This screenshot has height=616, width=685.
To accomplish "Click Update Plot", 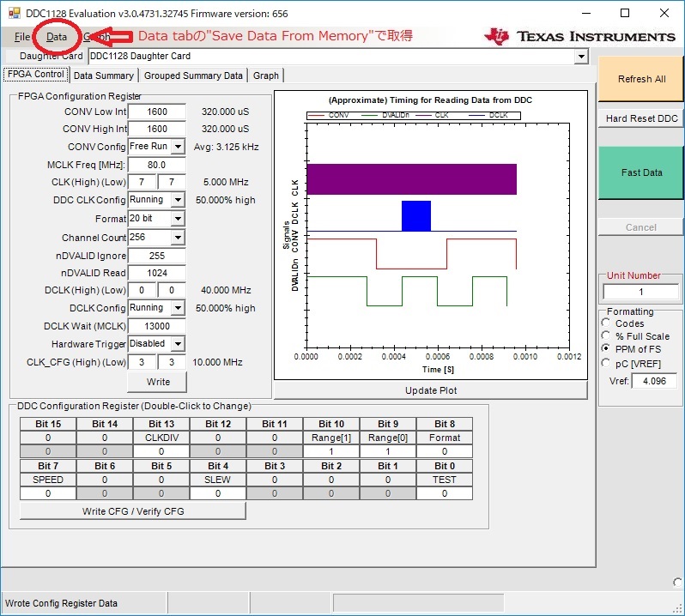I will click(431, 390).
